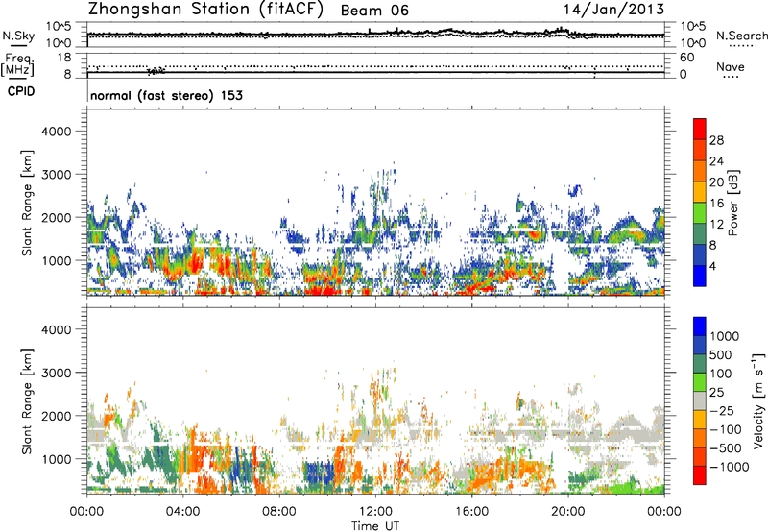Screen dimensions: 768x532
Task: Click the 2000 tick of velocity panel
Action: [x=57, y=416]
